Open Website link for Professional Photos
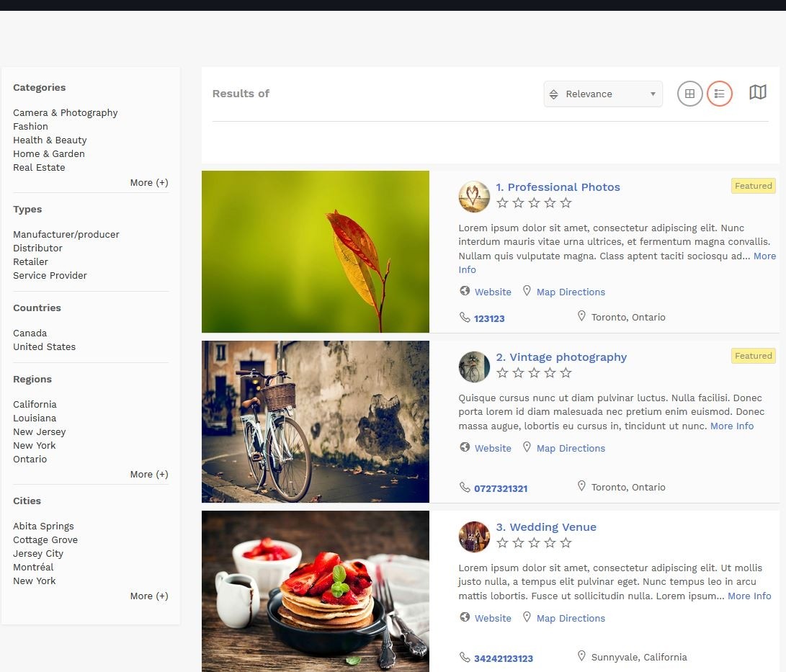This screenshot has height=672, width=786. pos(493,292)
